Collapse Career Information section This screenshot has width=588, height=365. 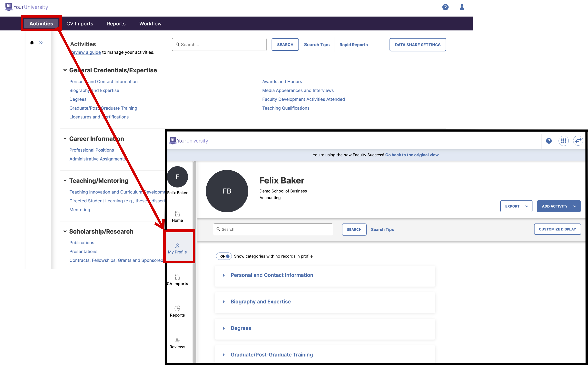pos(65,139)
